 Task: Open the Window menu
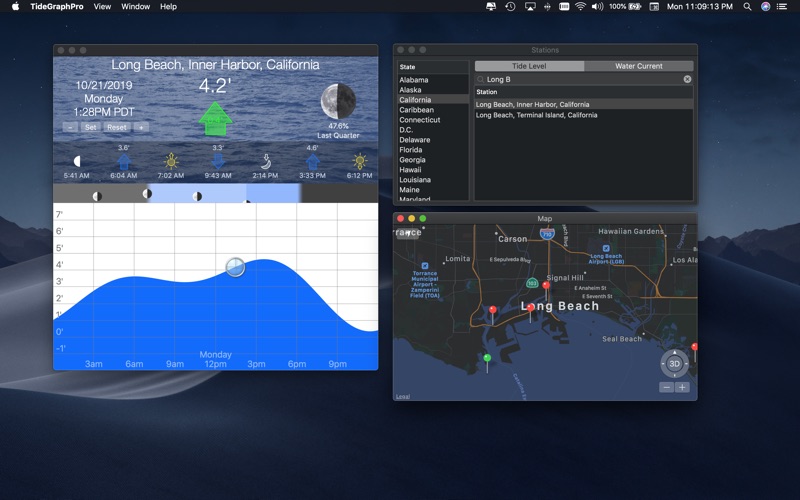pyautogui.click(x=135, y=7)
